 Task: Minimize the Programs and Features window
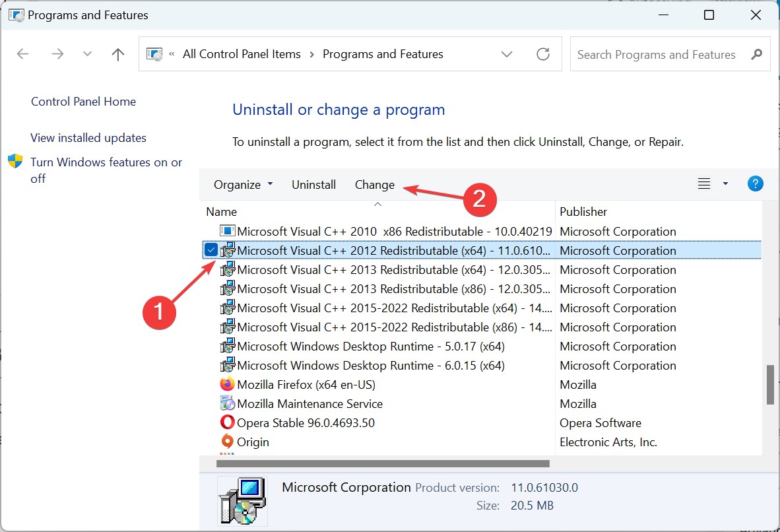point(663,15)
